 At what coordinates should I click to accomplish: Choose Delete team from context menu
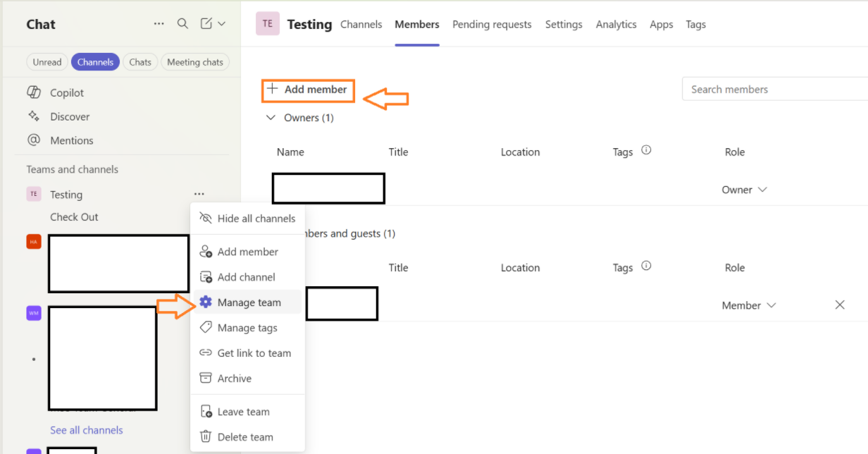click(247, 437)
